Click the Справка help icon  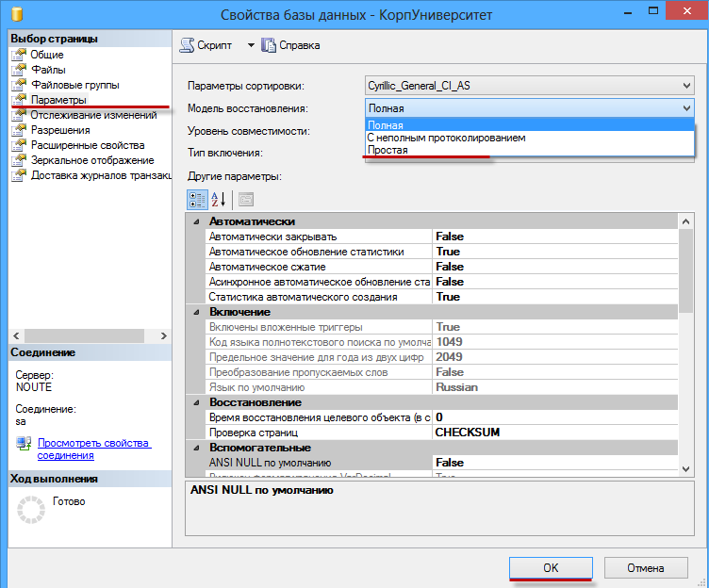tap(269, 45)
